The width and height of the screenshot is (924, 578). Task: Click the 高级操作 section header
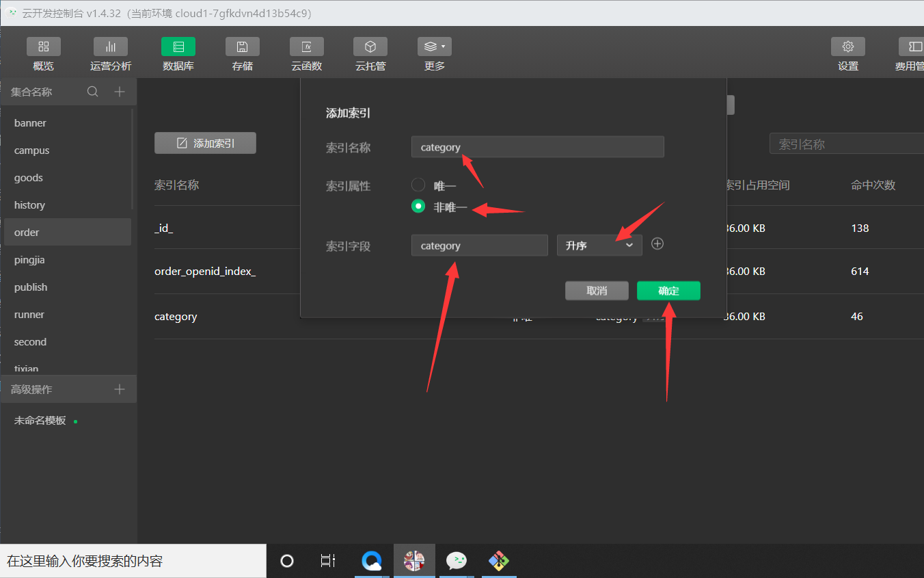tap(31, 389)
